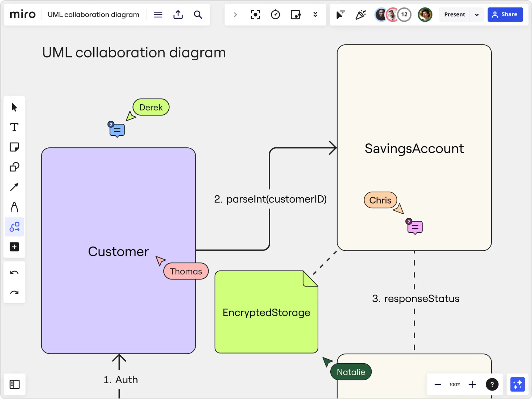This screenshot has height=399, width=532.
Task: Select the arrow/select tool in toolbar
Action: point(15,107)
